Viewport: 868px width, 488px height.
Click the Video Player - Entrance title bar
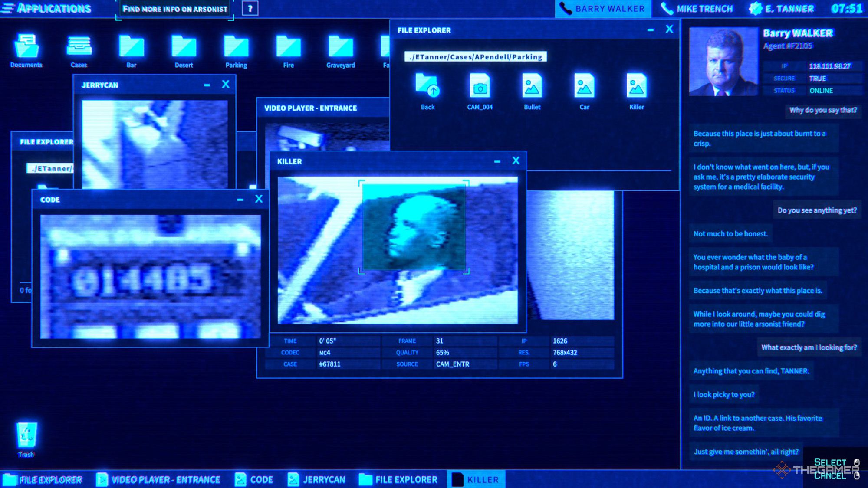[x=323, y=108]
